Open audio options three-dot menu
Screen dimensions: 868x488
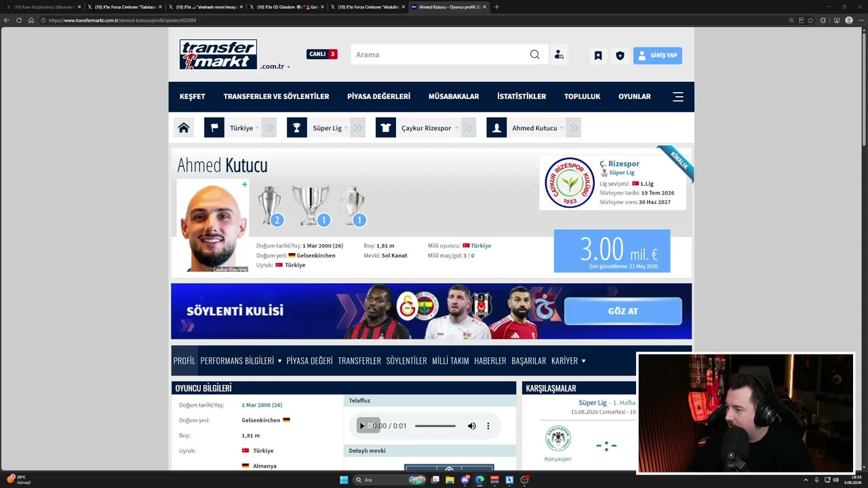(x=488, y=426)
